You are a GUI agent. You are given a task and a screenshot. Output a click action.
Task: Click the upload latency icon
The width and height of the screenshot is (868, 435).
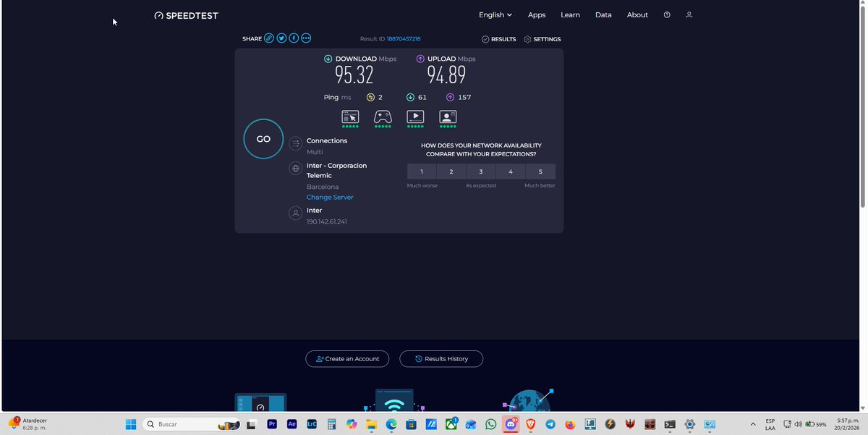pyautogui.click(x=450, y=97)
